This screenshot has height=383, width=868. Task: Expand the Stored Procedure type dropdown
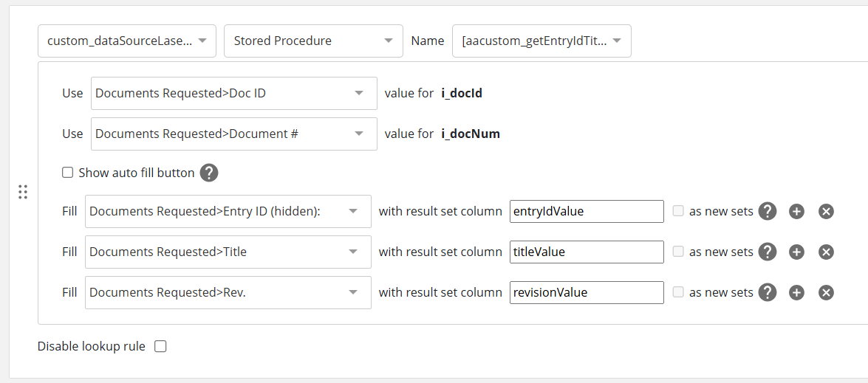coord(313,41)
